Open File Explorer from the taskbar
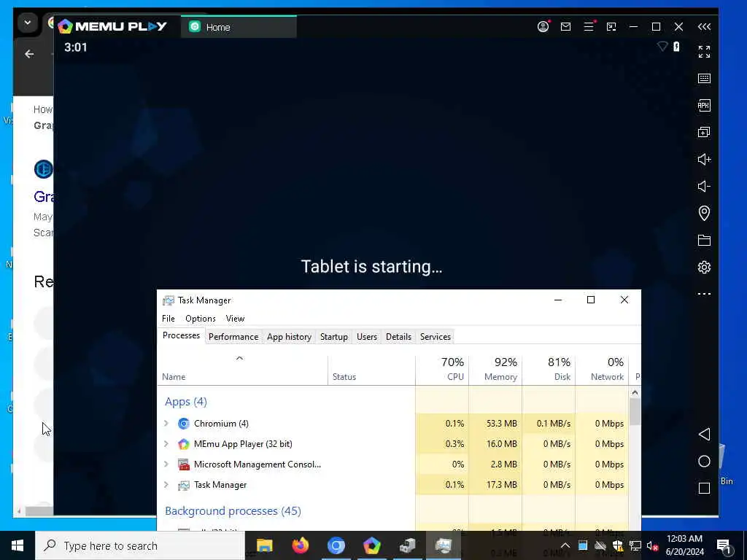The width and height of the screenshot is (747, 560). 264,545
